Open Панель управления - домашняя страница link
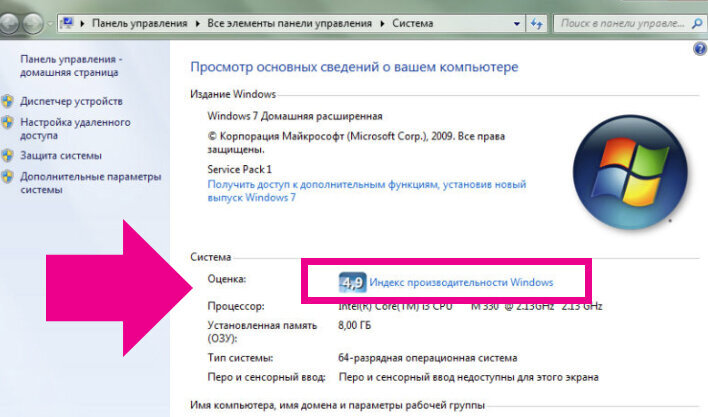The image size is (708, 417). click(x=70, y=66)
